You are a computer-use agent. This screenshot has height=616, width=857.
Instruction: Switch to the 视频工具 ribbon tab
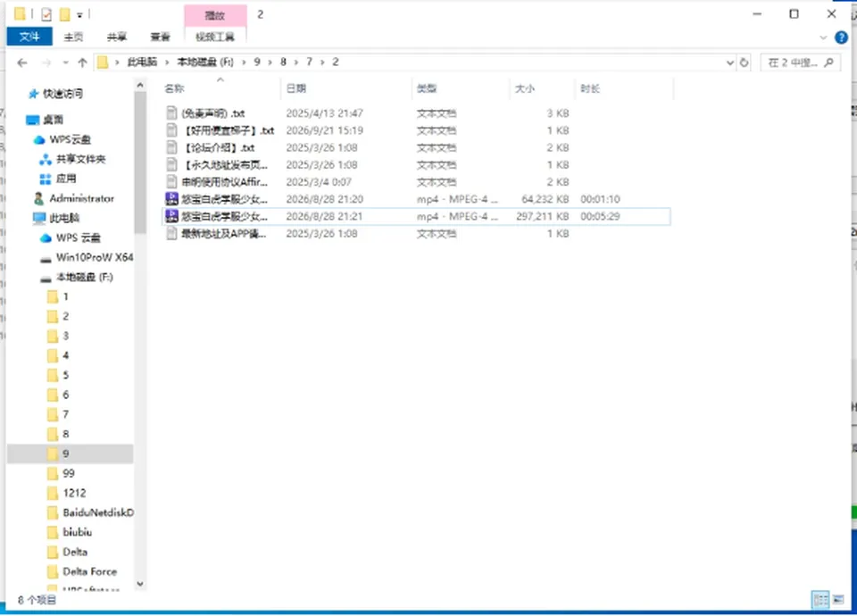tap(215, 37)
